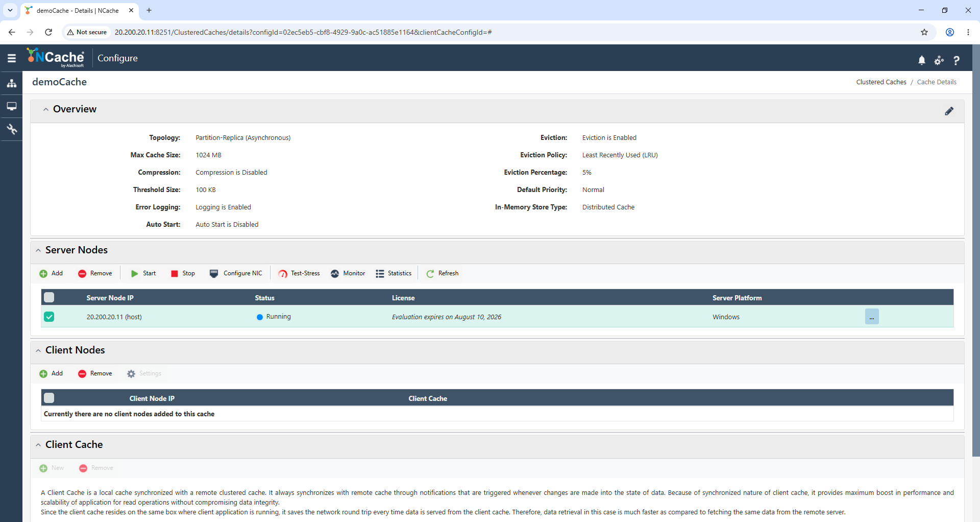The image size is (980, 522).
Task: Click the License column header
Action: coord(403,298)
